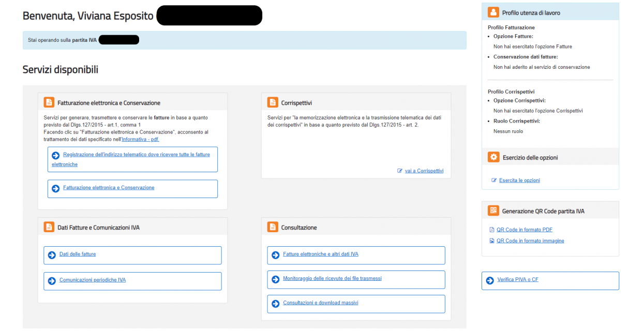Open Fatture elettroniche e altri dati IVA

tap(321, 254)
